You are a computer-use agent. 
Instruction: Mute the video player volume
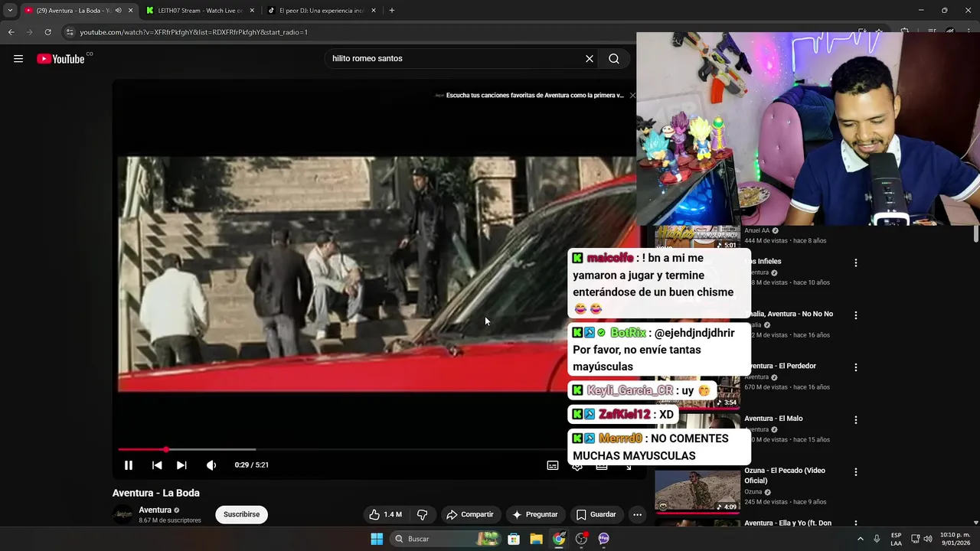[211, 465]
